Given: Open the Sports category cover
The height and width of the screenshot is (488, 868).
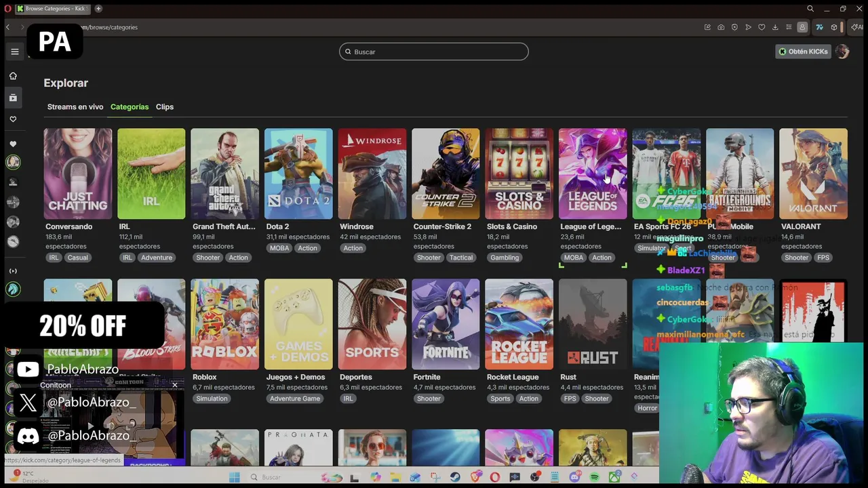Looking at the screenshot, I should pyautogui.click(x=372, y=324).
